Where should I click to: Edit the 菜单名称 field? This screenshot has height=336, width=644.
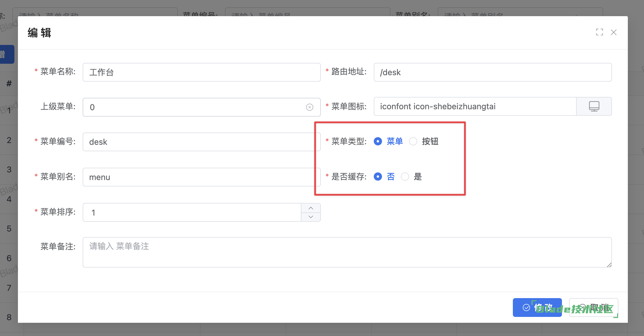pos(201,72)
